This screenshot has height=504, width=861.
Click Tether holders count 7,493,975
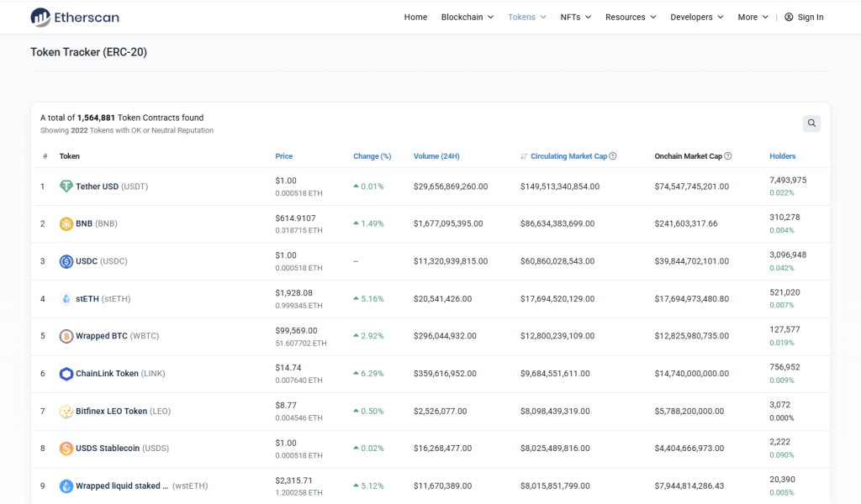click(788, 181)
